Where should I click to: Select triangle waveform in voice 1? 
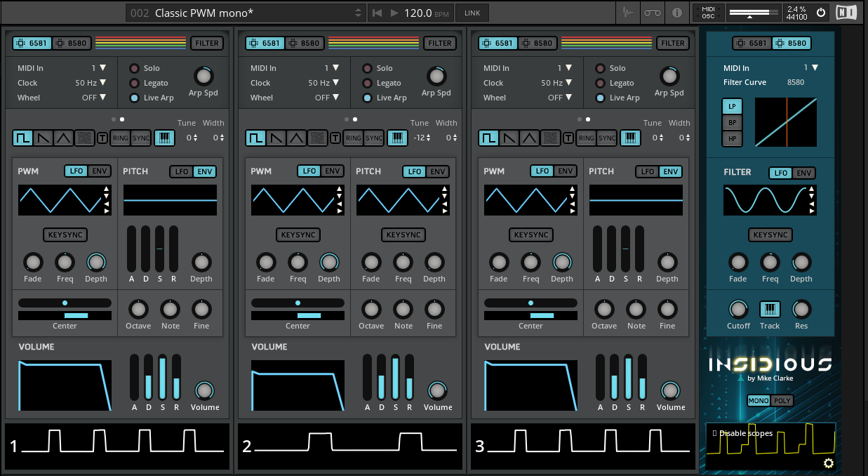[63, 138]
